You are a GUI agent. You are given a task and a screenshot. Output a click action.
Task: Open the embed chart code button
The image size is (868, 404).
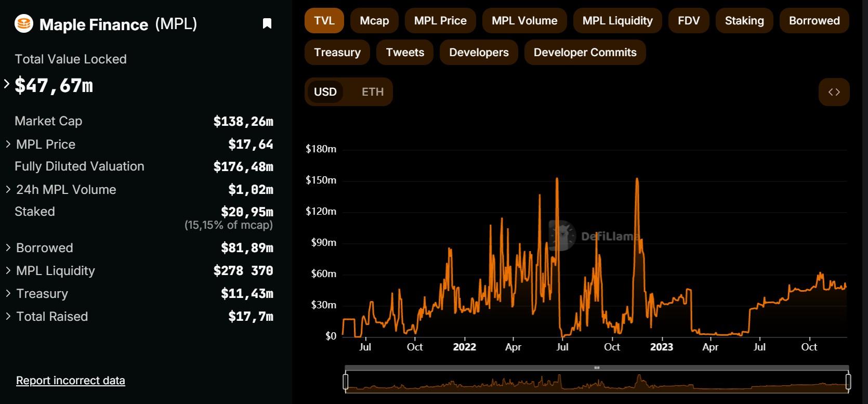(834, 92)
